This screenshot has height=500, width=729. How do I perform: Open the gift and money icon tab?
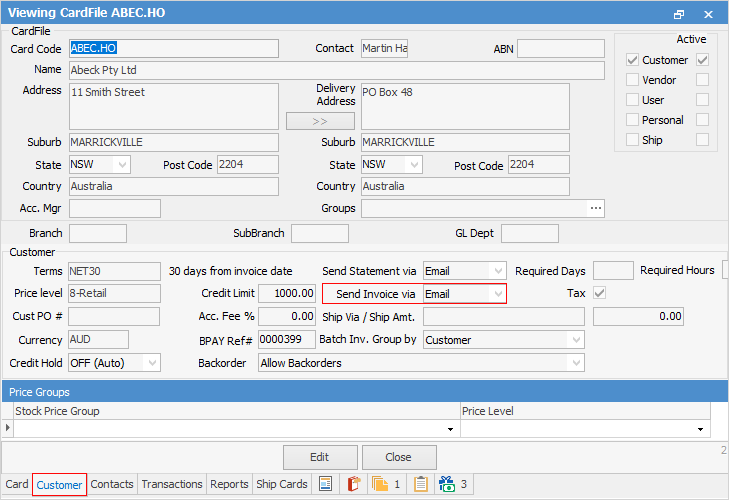tap(454, 484)
